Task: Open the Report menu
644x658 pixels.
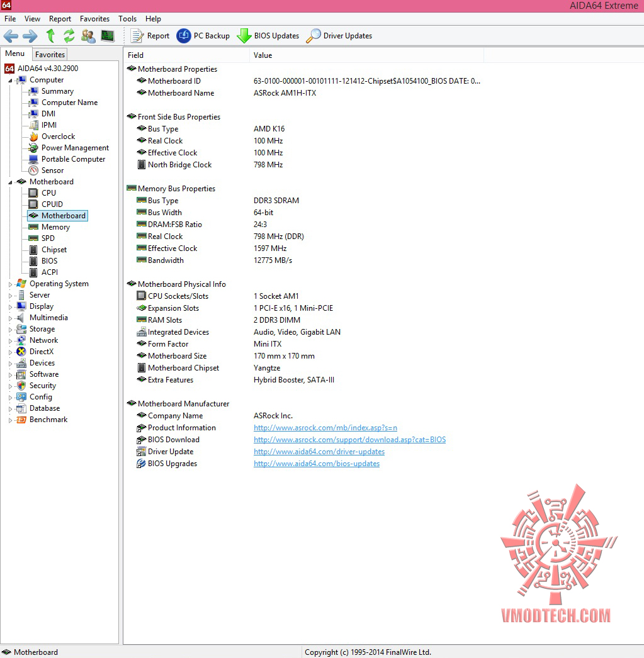Action: 60,19
